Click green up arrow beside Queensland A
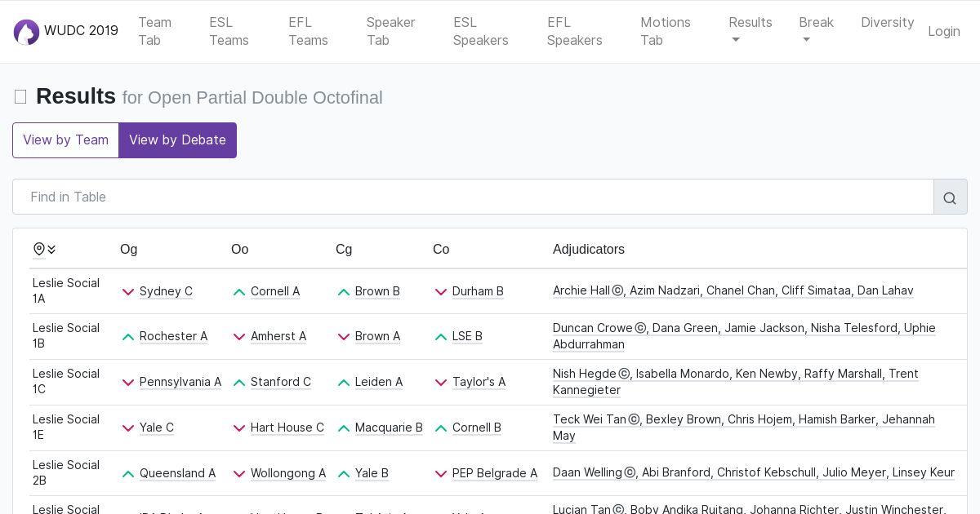This screenshot has height=514, width=980. [x=128, y=474]
